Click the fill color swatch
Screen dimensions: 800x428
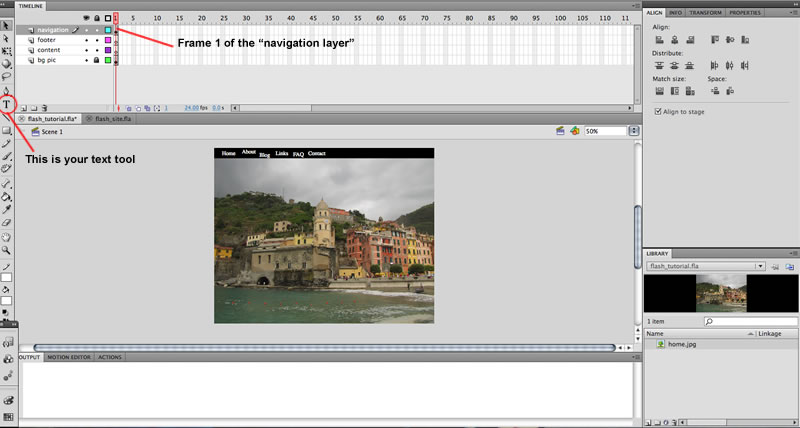pyautogui.click(x=6, y=301)
